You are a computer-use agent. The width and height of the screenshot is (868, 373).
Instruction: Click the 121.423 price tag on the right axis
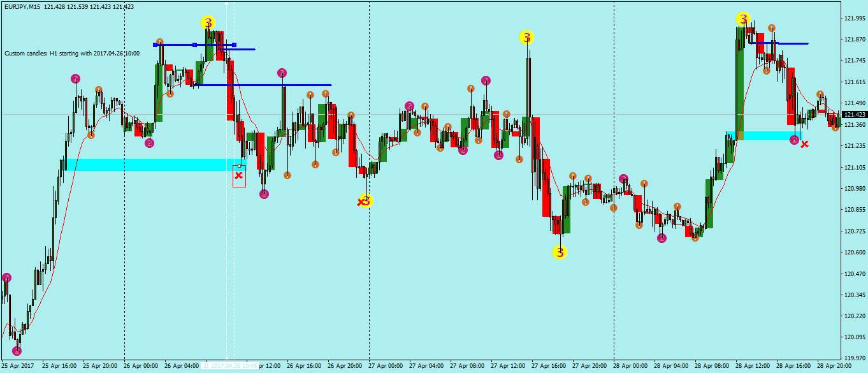(854, 115)
